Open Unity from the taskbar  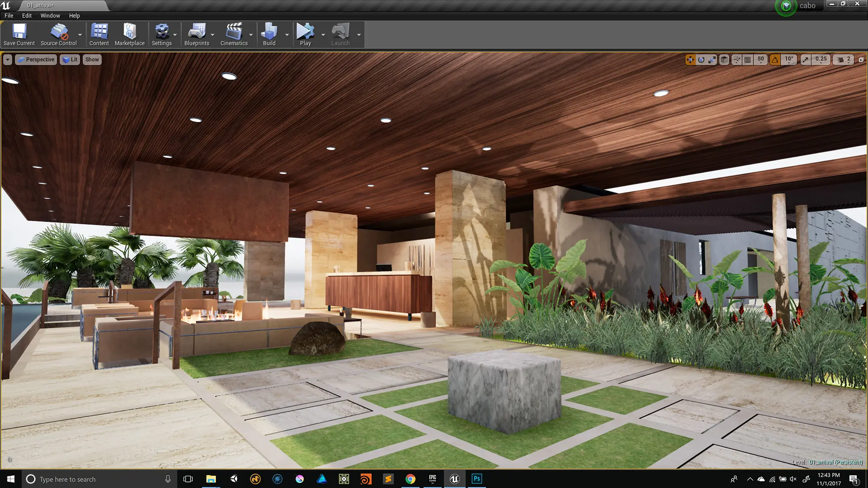pos(233,479)
